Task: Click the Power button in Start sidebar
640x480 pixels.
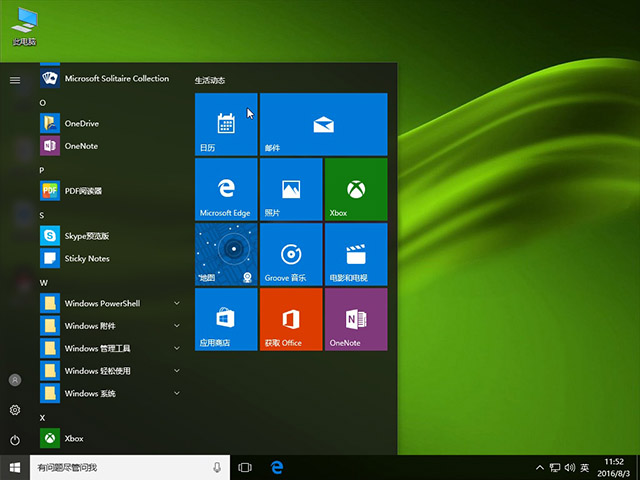Action: [15, 440]
